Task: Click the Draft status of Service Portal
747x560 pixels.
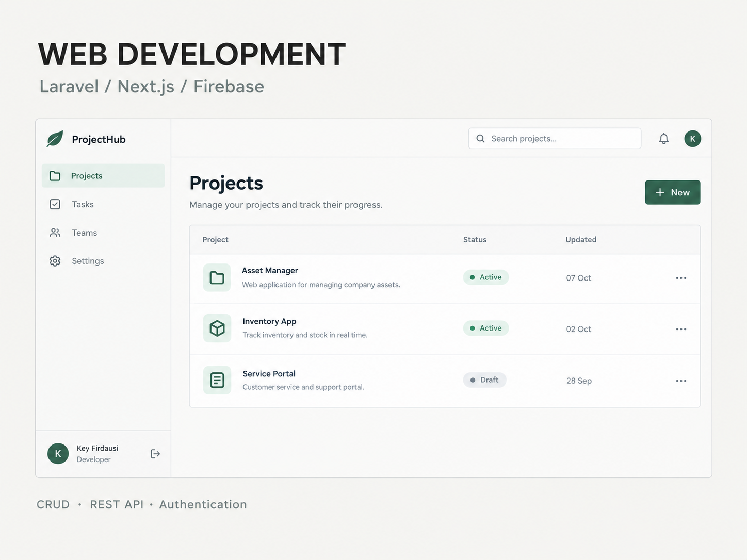Action: [484, 380]
